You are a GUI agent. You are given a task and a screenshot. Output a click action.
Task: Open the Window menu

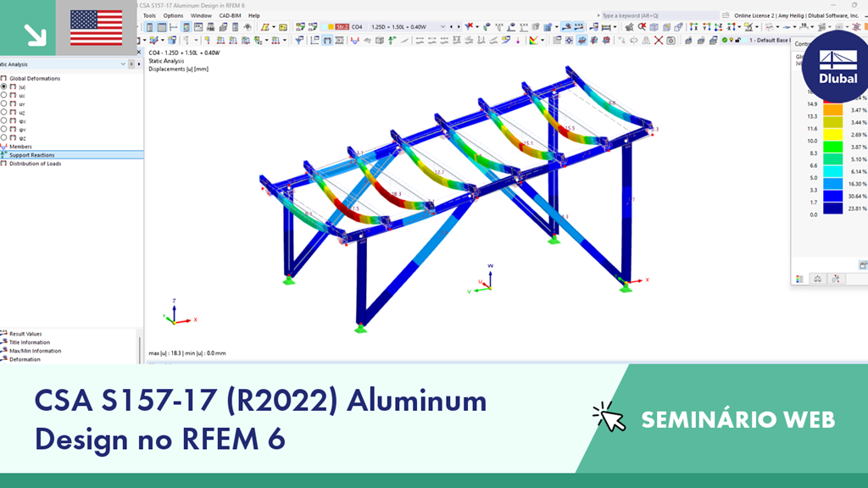pos(201,15)
